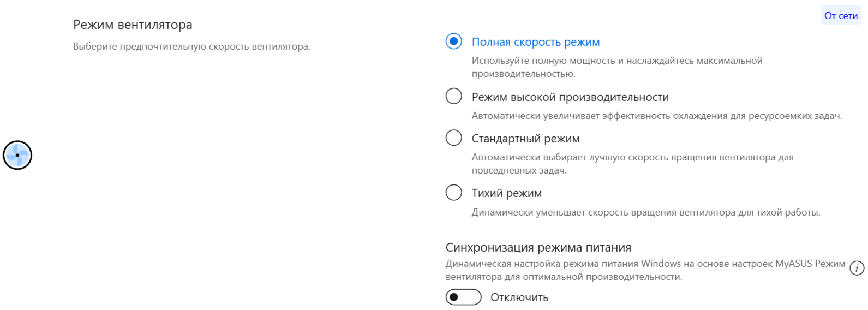
Task: Click the quiet mode description about тихой работы
Action: pyautogui.click(x=645, y=212)
